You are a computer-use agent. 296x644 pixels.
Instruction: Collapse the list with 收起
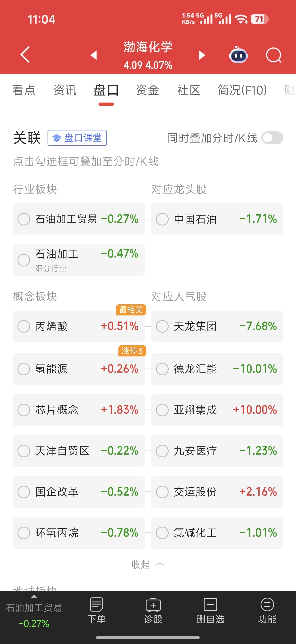tap(148, 564)
